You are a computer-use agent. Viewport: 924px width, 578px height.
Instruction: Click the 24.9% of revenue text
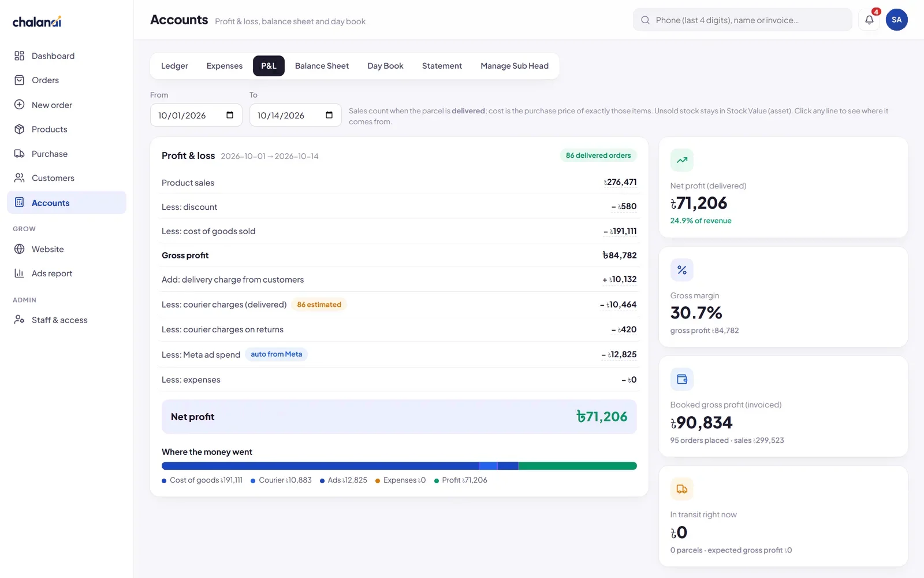click(x=701, y=221)
